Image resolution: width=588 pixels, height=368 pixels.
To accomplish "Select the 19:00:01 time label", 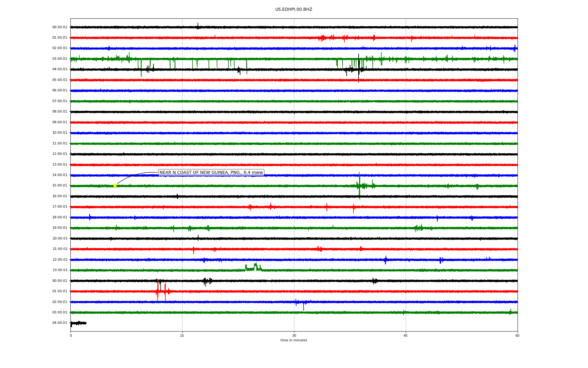I will [60, 228].
